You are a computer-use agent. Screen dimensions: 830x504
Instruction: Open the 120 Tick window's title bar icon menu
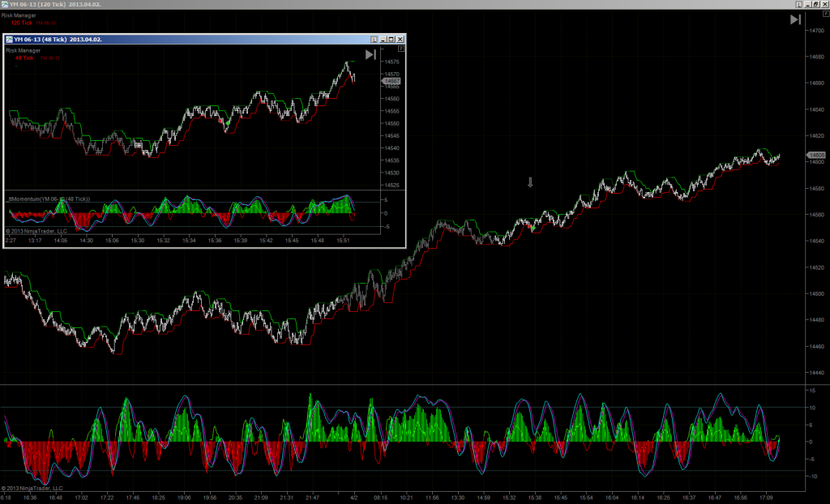point(5,4)
